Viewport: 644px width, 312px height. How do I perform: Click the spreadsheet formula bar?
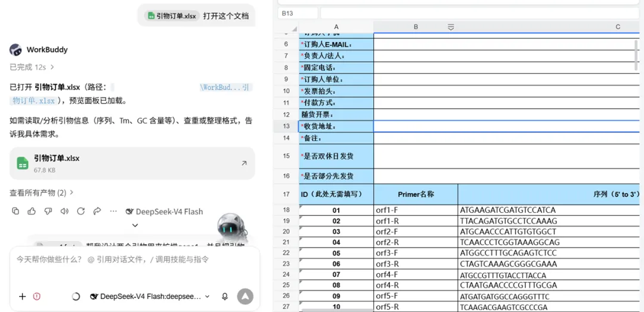tap(479, 13)
